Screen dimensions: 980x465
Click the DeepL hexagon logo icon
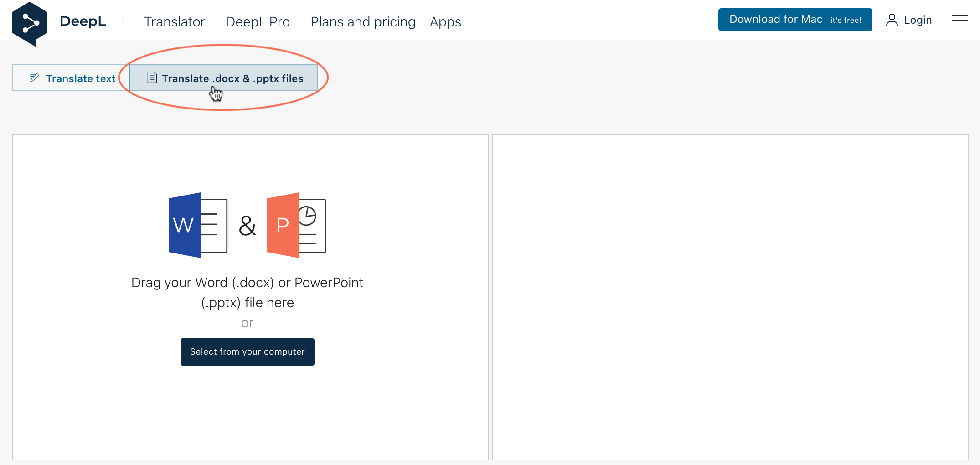[x=30, y=24]
